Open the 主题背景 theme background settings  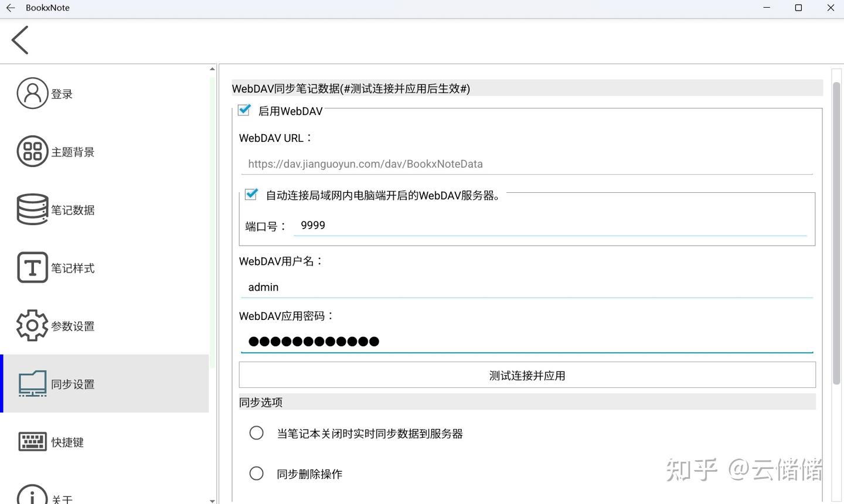[32, 151]
